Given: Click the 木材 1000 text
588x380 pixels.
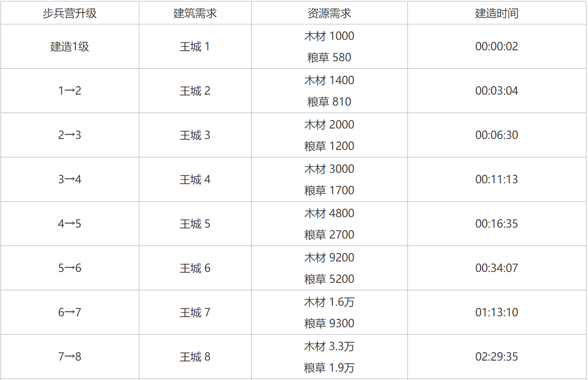Looking at the screenshot, I should 329,36.
